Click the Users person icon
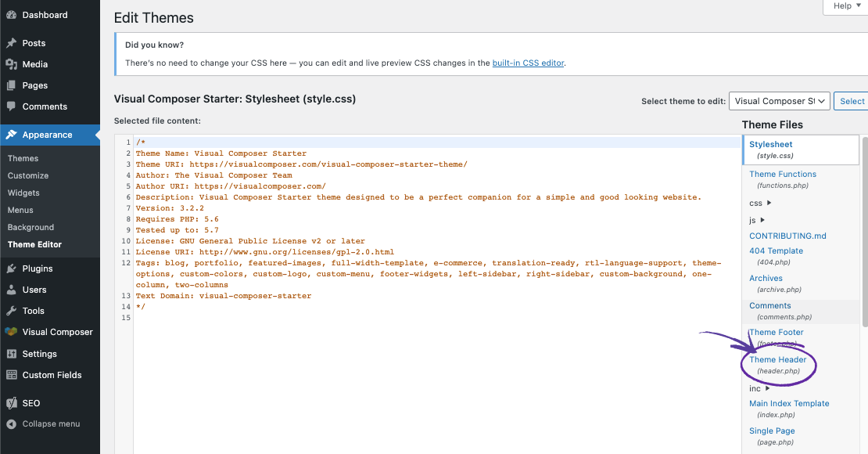Viewport: 868px width, 454px height. tap(11, 290)
